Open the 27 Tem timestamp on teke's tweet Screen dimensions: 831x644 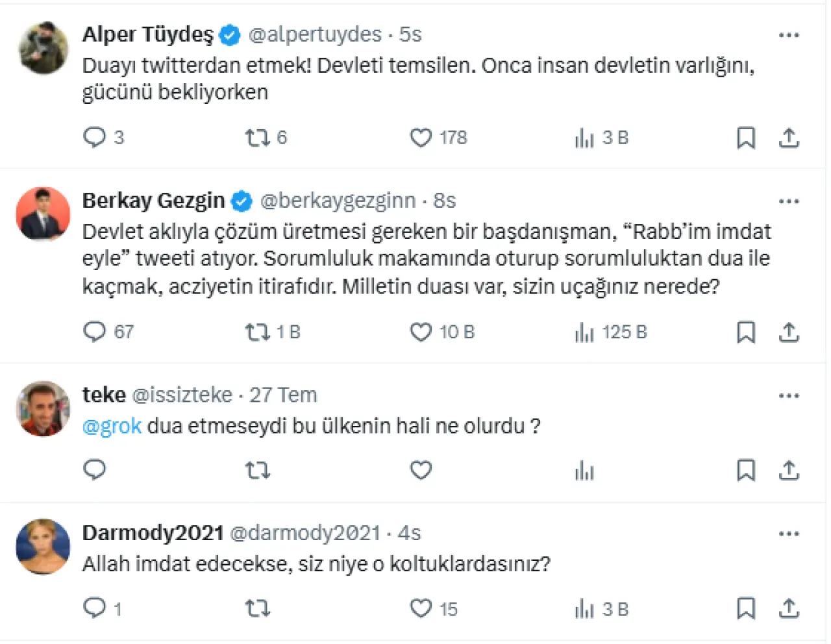coord(283,395)
